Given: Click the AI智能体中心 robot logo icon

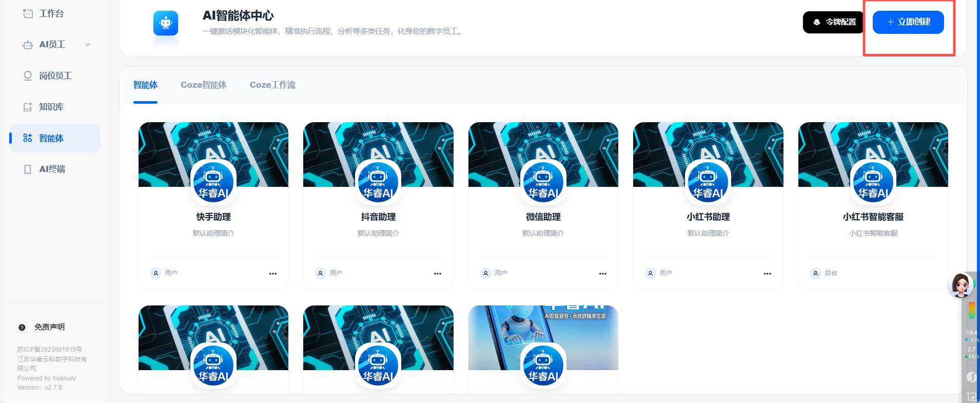Looking at the screenshot, I should coord(165,23).
